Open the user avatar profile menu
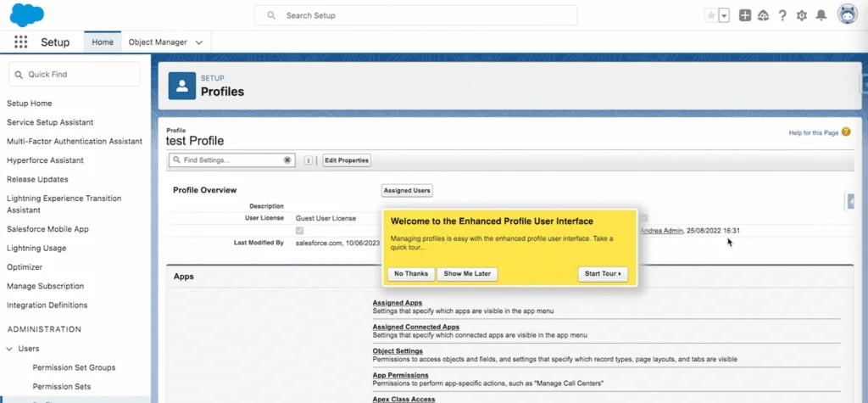 pyautogui.click(x=847, y=15)
